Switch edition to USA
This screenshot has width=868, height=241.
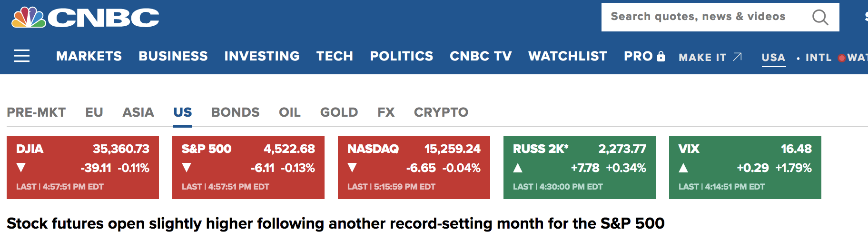pyautogui.click(x=773, y=58)
